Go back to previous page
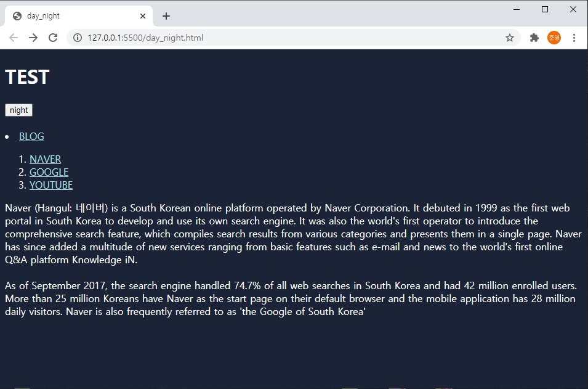588x389 pixels. coord(14,38)
